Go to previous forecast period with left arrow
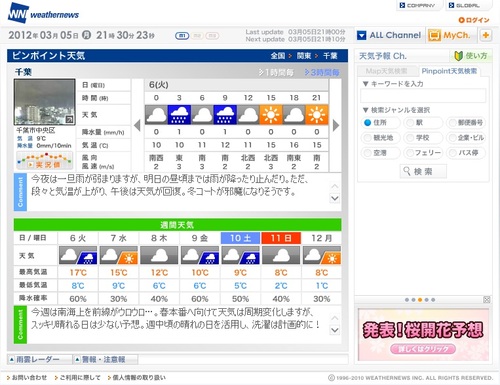The height and width of the screenshot is (385, 500). point(137,126)
